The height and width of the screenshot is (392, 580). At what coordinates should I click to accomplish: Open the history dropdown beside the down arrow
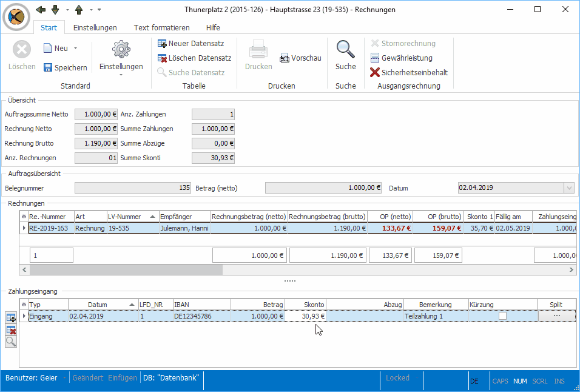67,10
